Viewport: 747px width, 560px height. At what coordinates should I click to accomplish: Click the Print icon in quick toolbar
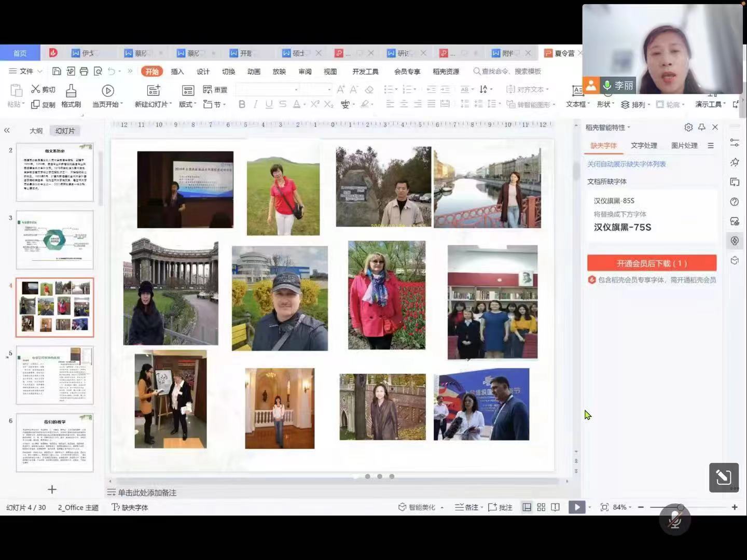[84, 71]
